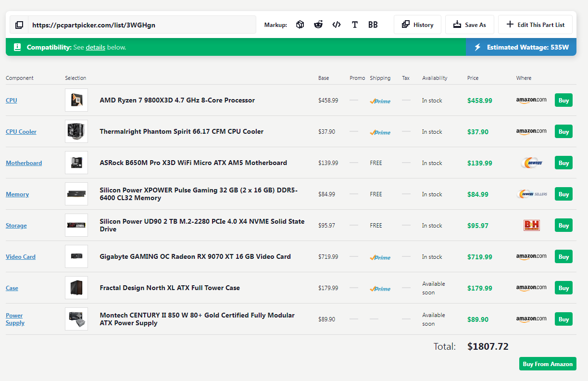Click Prime shipping icon for CPU Cooler

tap(380, 132)
